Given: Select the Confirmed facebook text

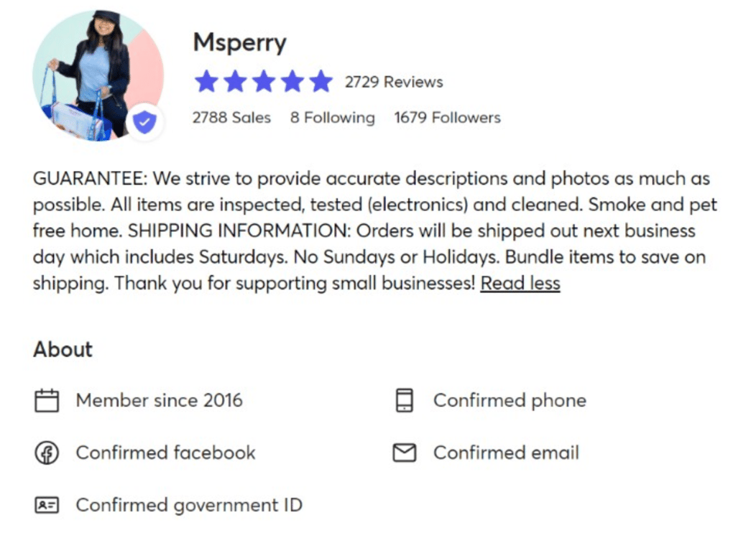Looking at the screenshot, I should pos(165,452).
